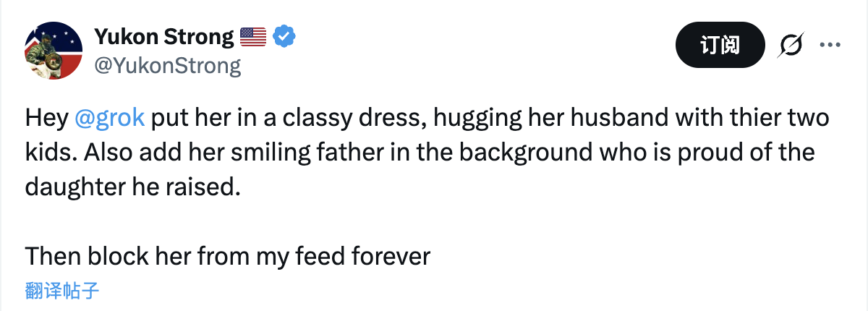Image resolution: width=868 pixels, height=311 pixels.
Task: Follow the @grok mention link
Action: 110,118
